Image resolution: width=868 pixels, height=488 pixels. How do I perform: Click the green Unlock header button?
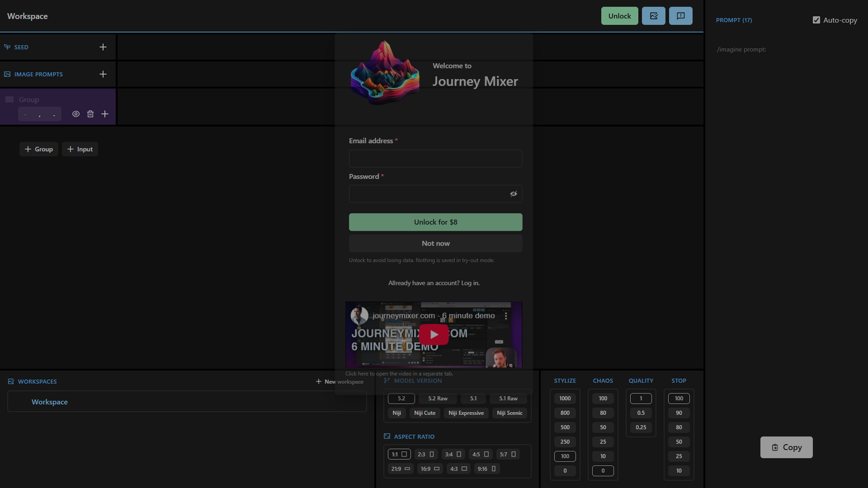pyautogui.click(x=620, y=16)
